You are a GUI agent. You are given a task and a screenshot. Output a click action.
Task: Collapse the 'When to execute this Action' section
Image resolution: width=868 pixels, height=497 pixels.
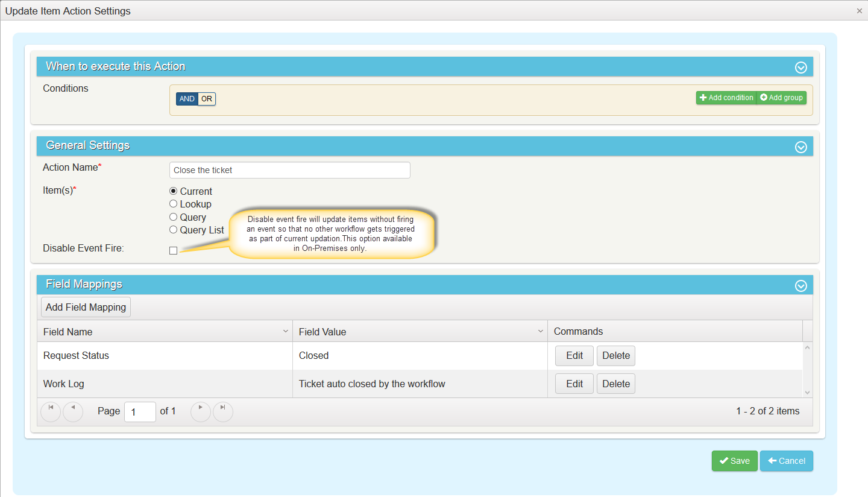click(800, 68)
